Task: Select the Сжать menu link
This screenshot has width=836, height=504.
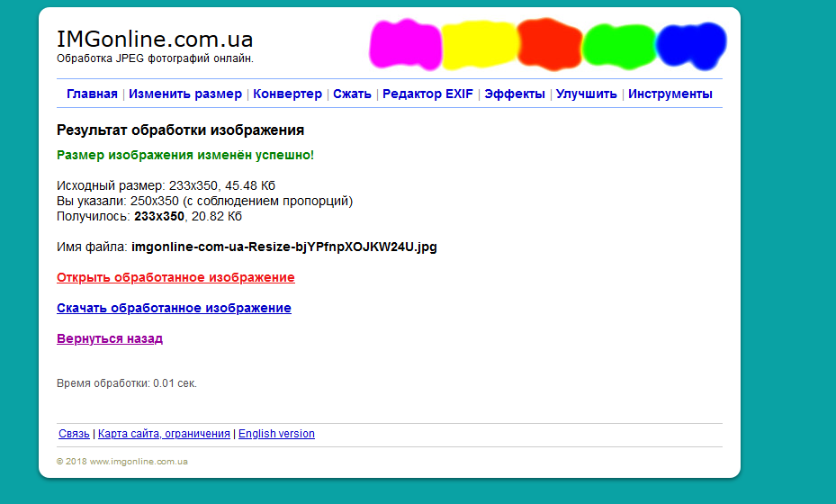Action: point(352,94)
